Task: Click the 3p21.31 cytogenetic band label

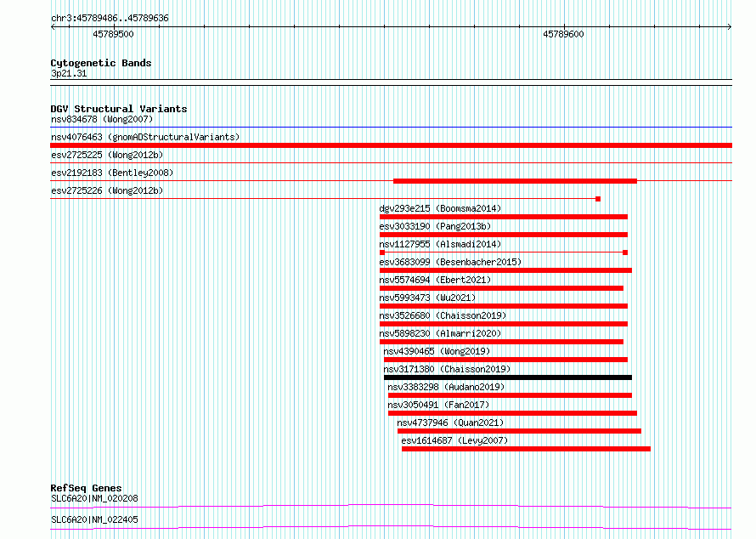Action: [69, 73]
